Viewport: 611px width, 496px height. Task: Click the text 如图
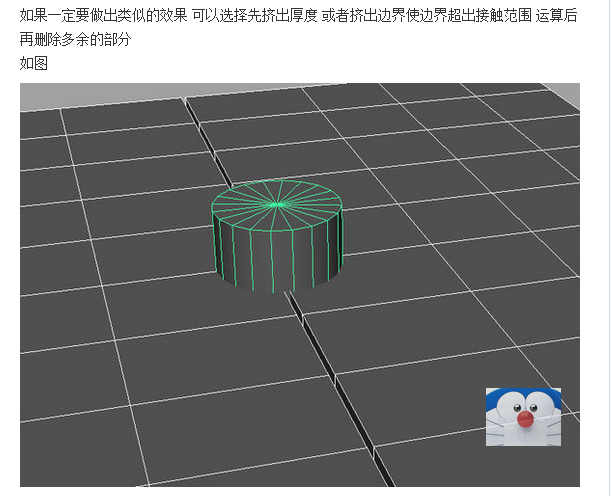(x=34, y=63)
